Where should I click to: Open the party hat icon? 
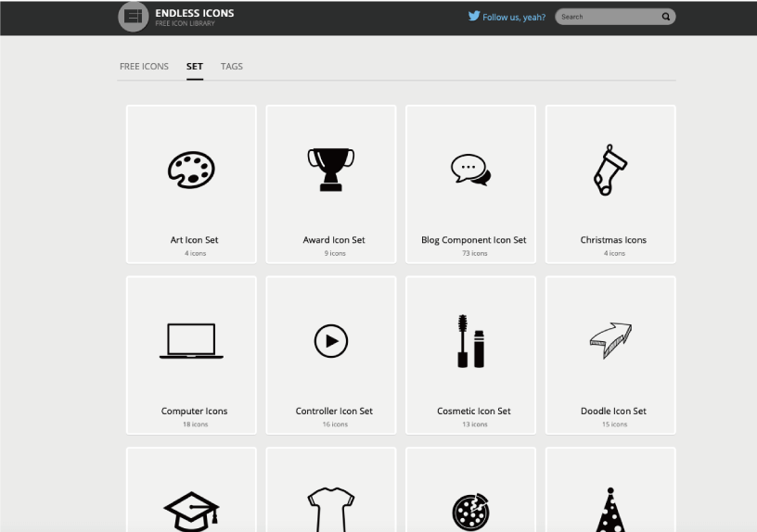[x=610, y=510]
